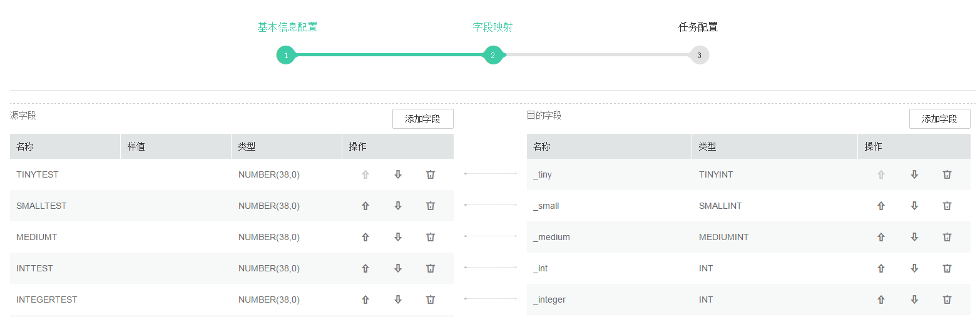Select step 3 任务配置
The image size is (980, 317).
[x=699, y=56]
